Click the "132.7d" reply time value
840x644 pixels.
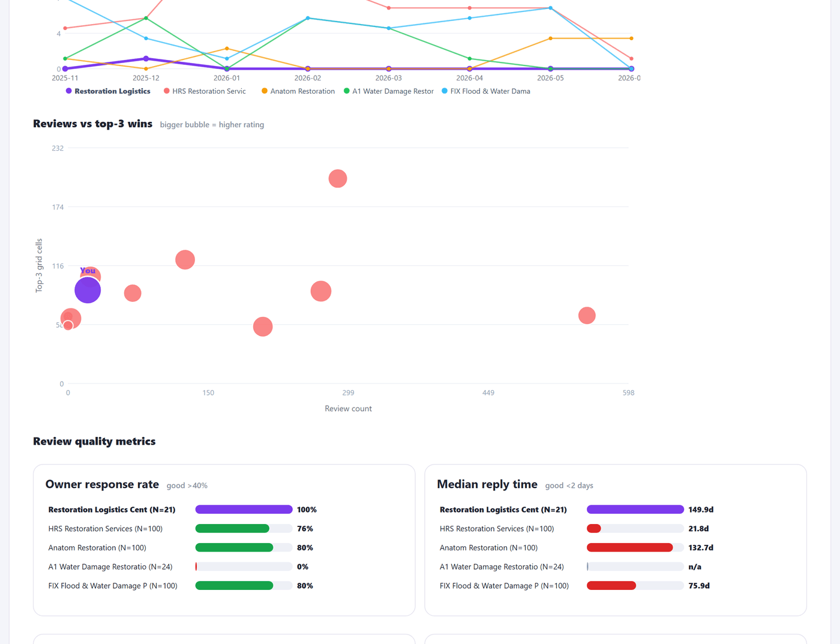[701, 547]
